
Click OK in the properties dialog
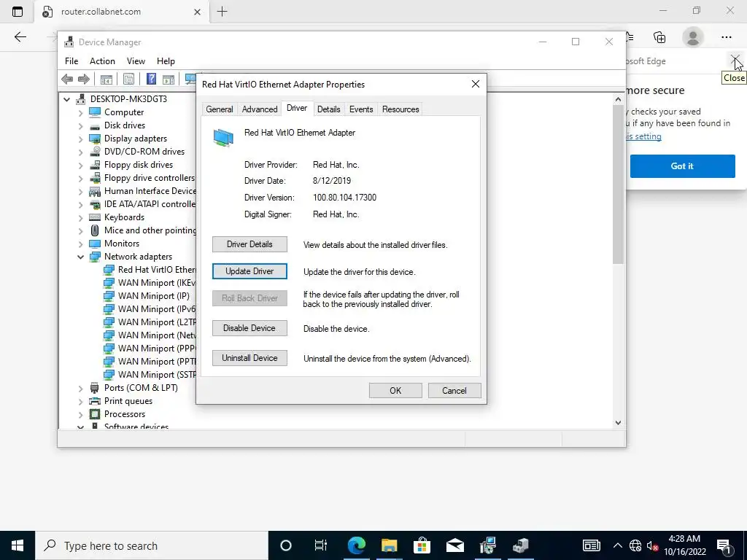(395, 391)
